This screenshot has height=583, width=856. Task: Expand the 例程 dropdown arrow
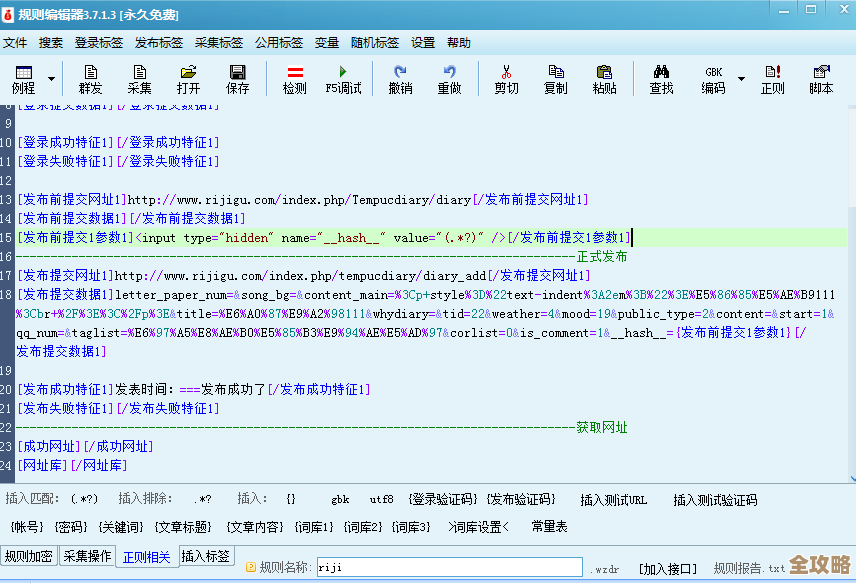coord(50,79)
